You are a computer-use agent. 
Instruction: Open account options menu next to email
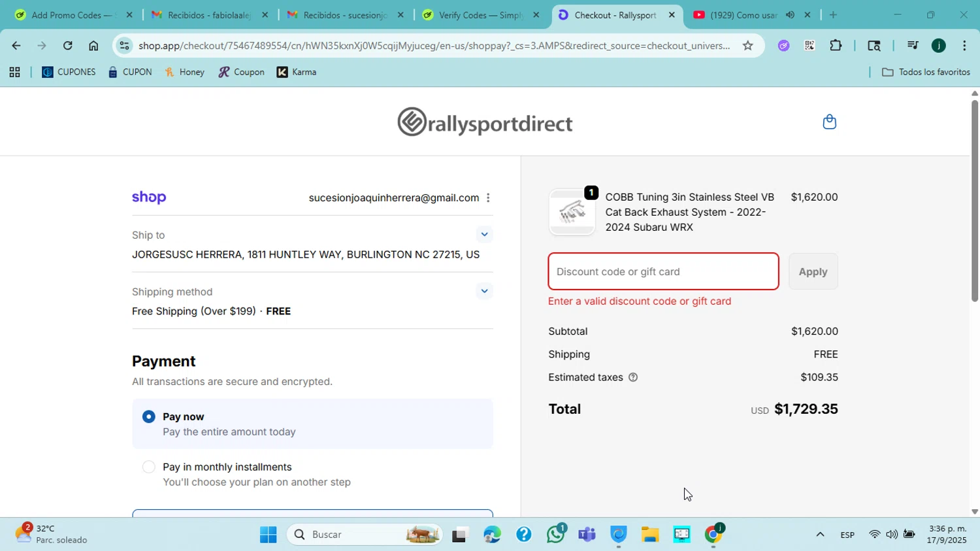tap(488, 198)
